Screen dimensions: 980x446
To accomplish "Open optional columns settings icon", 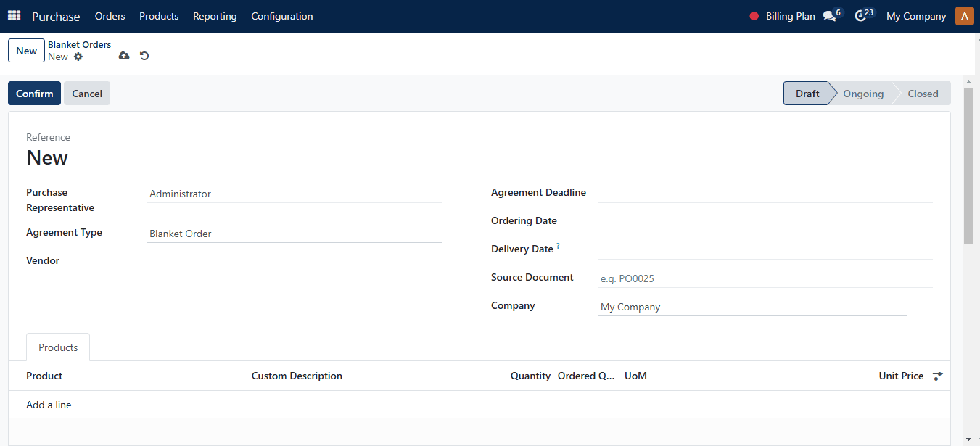I will [x=938, y=376].
